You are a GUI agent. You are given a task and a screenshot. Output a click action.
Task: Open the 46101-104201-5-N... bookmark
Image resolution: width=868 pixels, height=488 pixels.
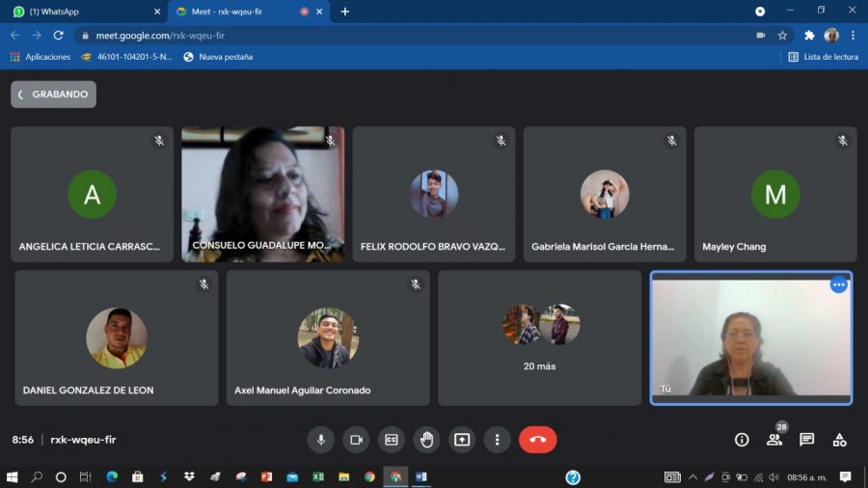(126, 57)
